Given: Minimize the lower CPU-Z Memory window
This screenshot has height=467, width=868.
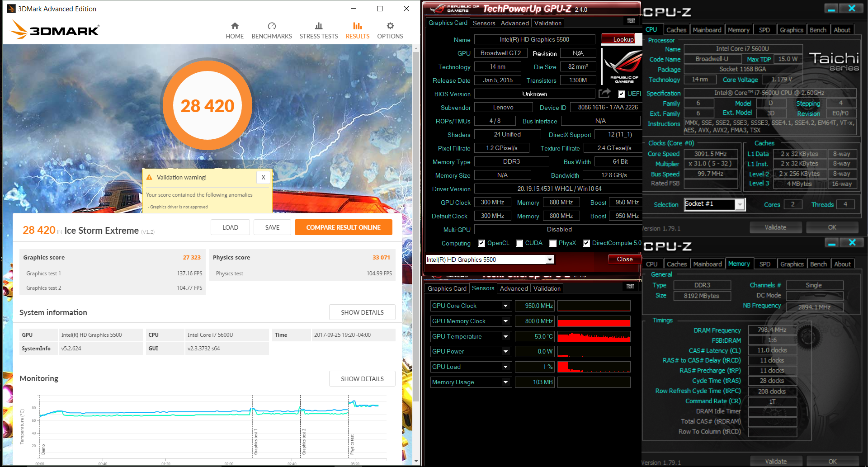Looking at the screenshot, I should coord(832,243).
